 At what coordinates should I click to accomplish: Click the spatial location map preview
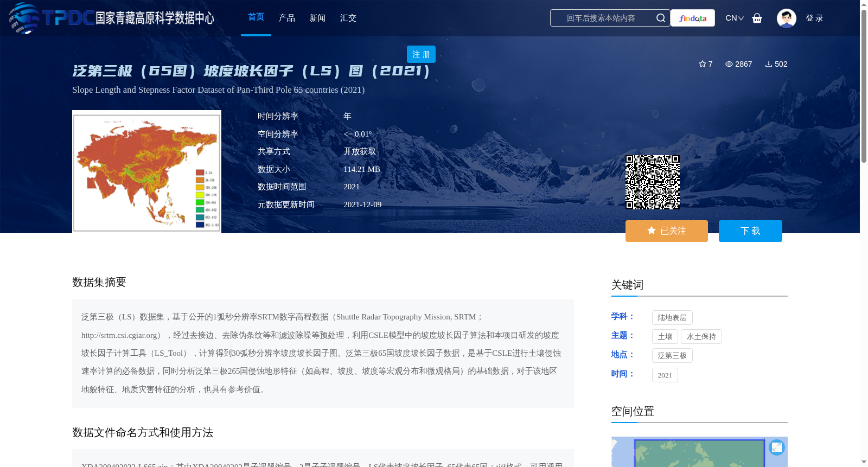coord(699,452)
